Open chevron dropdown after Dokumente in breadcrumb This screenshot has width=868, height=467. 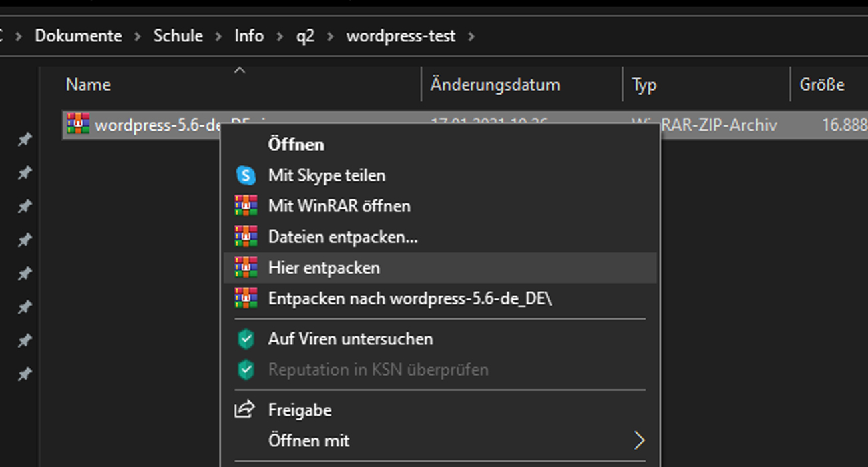138,36
